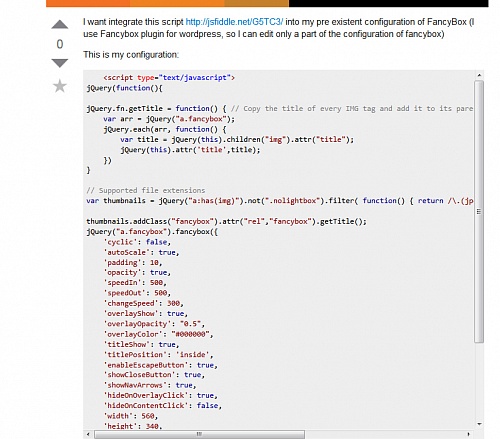
Task: Downvote the question with the down arrow
Action: [60, 63]
